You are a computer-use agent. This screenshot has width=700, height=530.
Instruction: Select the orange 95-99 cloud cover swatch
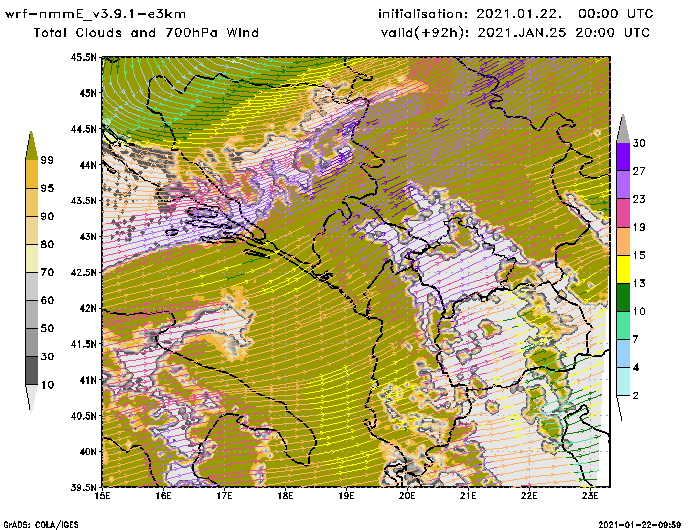coord(31,174)
